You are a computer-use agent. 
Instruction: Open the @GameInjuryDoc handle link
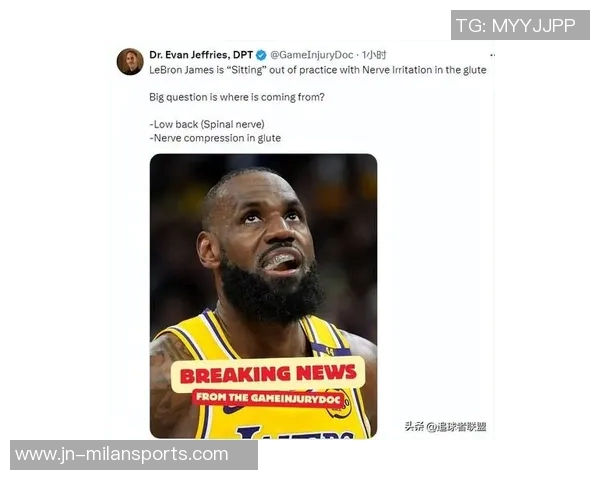[x=311, y=55]
